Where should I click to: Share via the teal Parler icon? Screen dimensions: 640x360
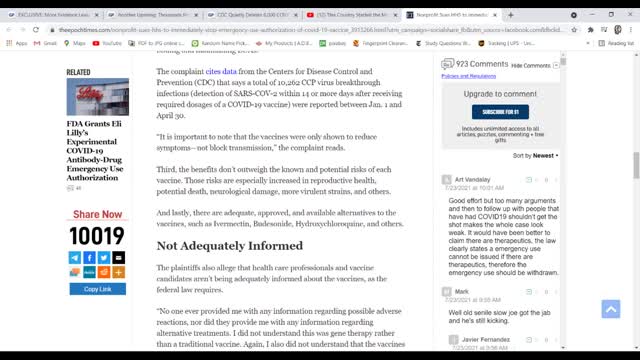[x=89, y=272]
